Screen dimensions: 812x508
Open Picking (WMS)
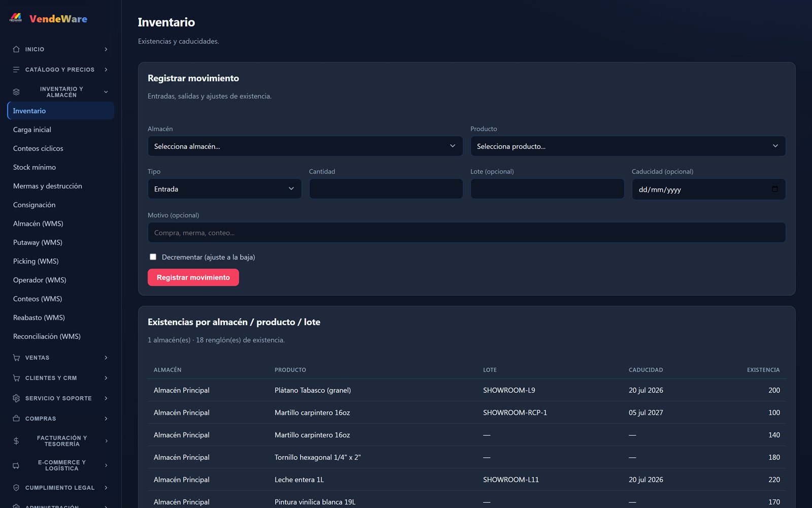pos(60,261)
